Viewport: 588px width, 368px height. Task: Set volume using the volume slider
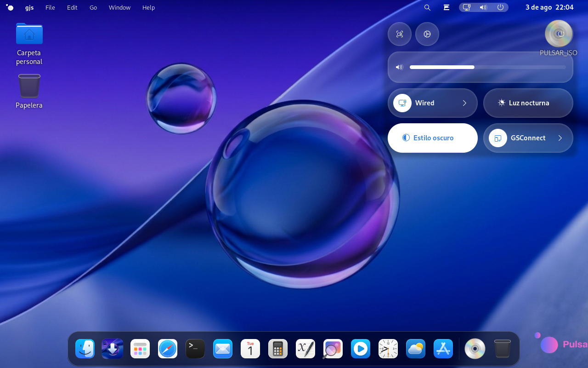click(488, 67)
